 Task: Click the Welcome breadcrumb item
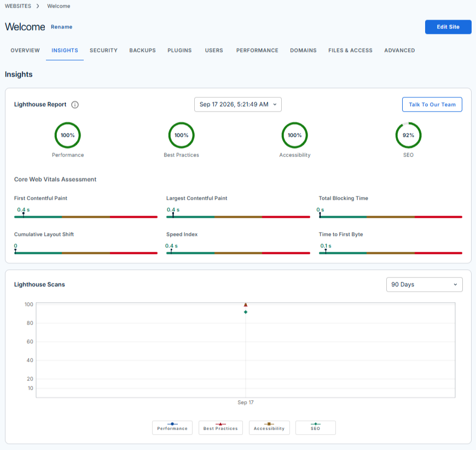[x=59, y=6]
